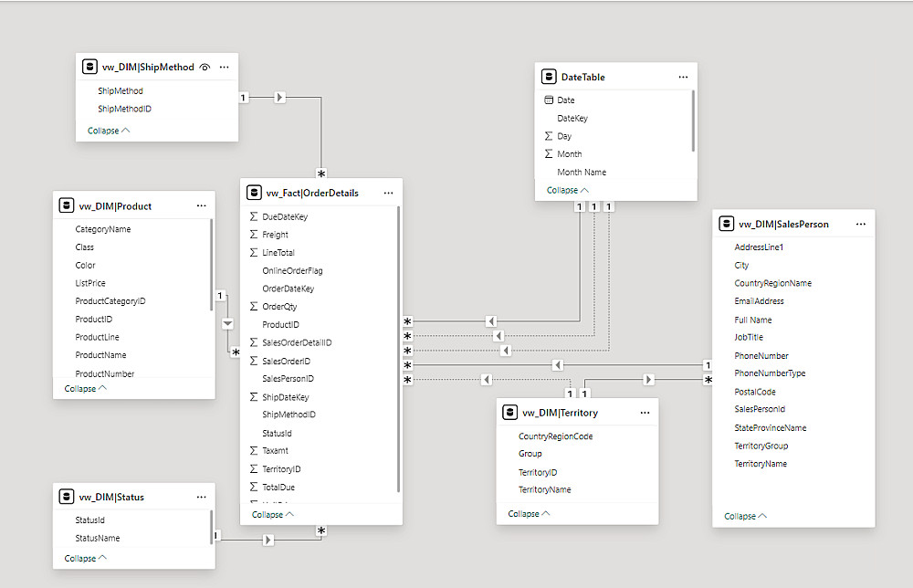This screenshot has width=913, height=588.
Task: Click the filter direction arrow on ShipMethod relationship
Action: click(x=280, y=98)
